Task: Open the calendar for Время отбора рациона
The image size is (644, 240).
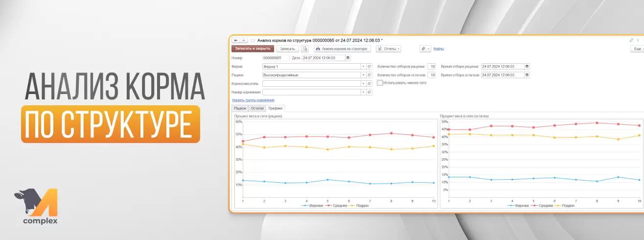Action: coord(527,66)
